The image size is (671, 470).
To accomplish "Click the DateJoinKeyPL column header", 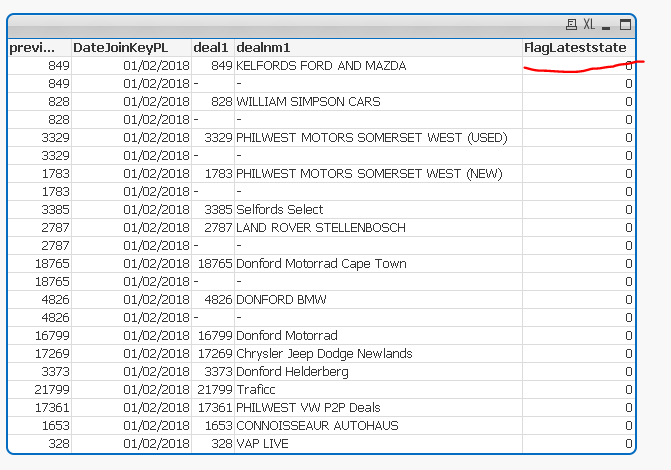I will (x=131, y=48).
